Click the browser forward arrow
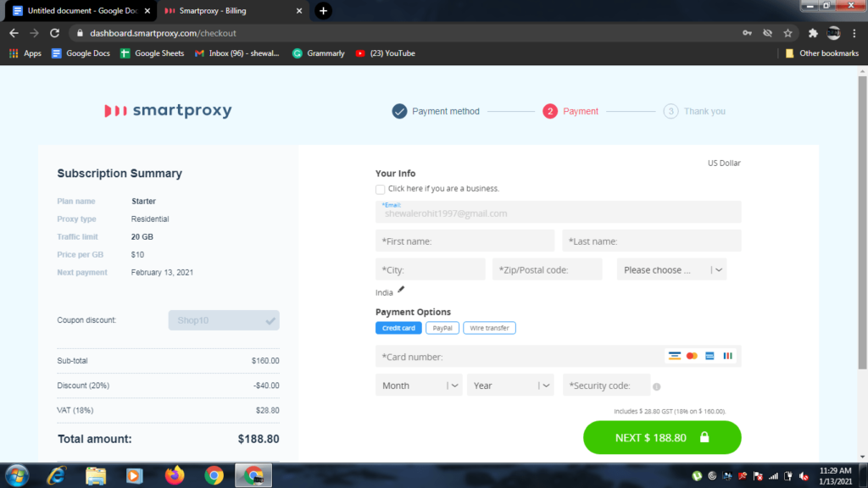 click(x=34, y=33)
